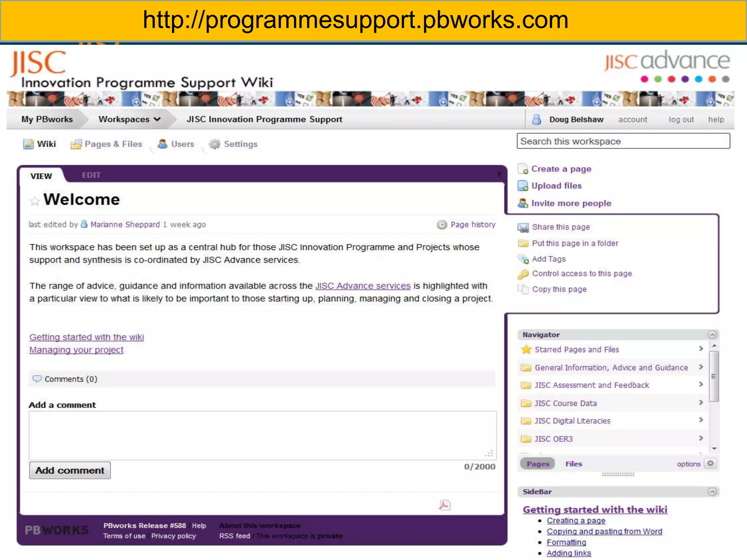Click in the Search this workspace field
Image resolution: width=747 pixels, height=560 pixels.
click(623, 141)
